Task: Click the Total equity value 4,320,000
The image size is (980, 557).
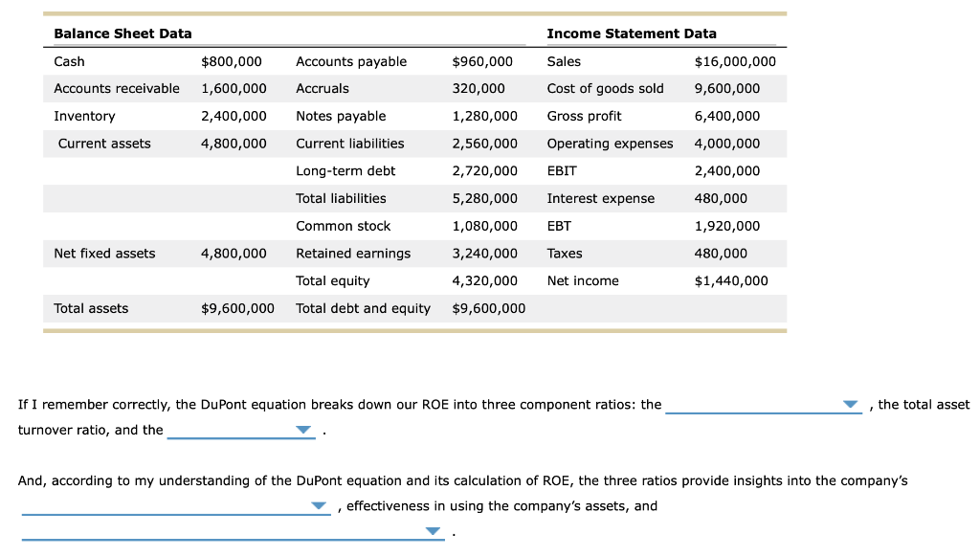Action: coord(485,281)
